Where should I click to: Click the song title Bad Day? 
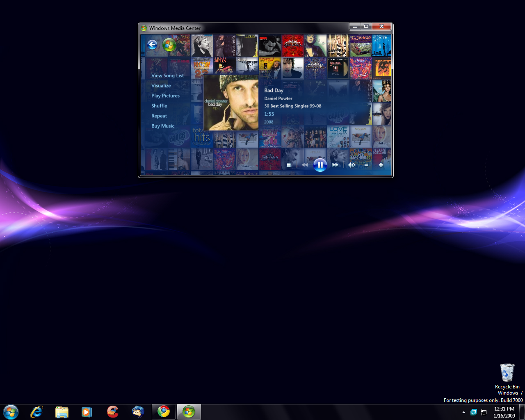click(x=274, y=90)
